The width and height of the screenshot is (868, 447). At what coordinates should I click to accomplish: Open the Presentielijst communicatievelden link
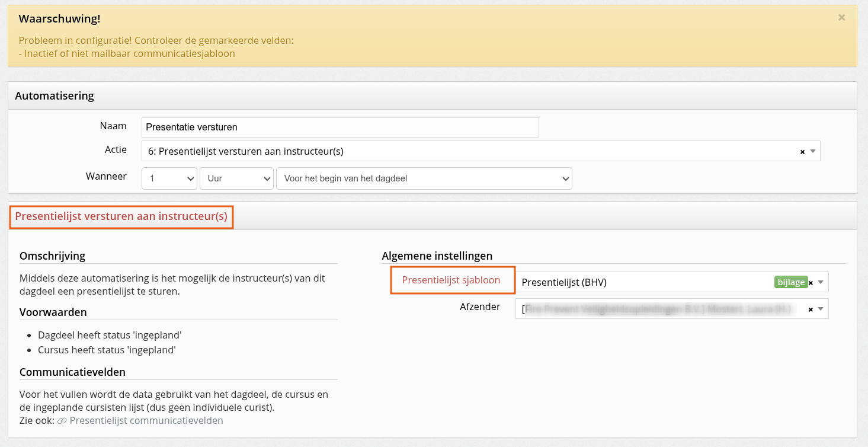pos(146,420)
